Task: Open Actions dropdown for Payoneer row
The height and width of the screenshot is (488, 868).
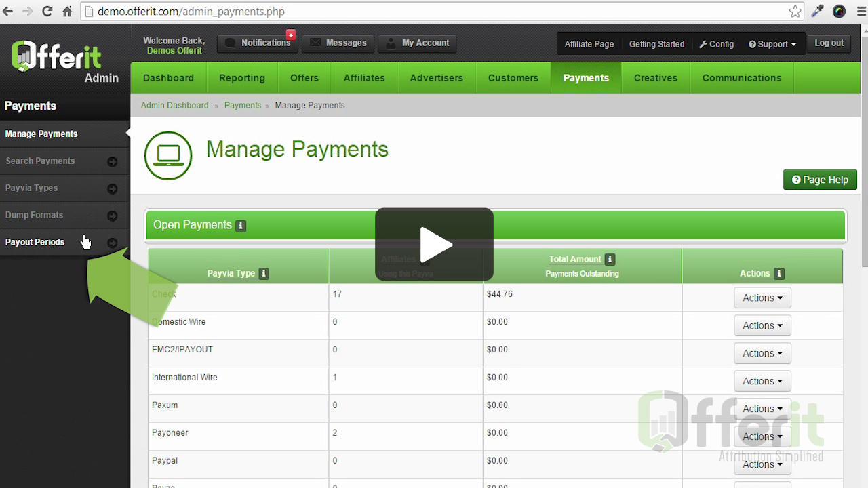Action: 762,436
